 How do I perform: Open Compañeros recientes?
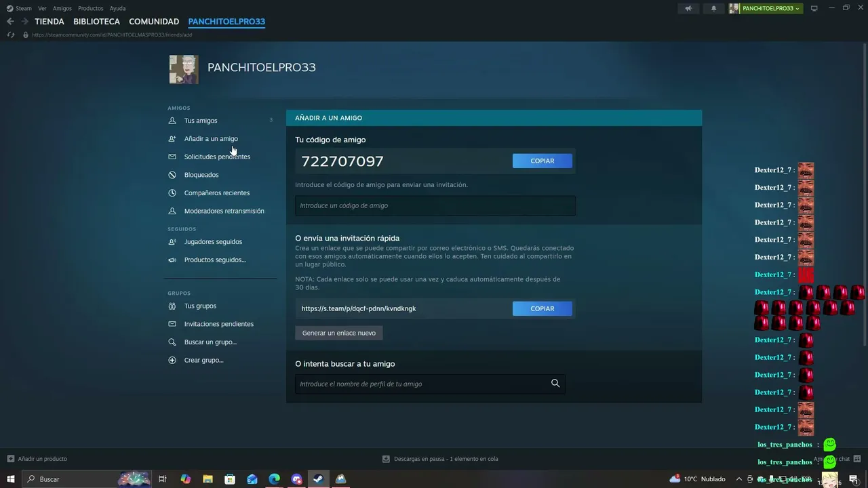(x=217, y=193)
